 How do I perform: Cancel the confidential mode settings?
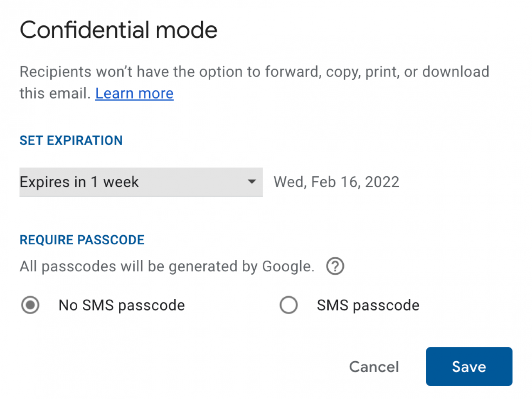374,367
